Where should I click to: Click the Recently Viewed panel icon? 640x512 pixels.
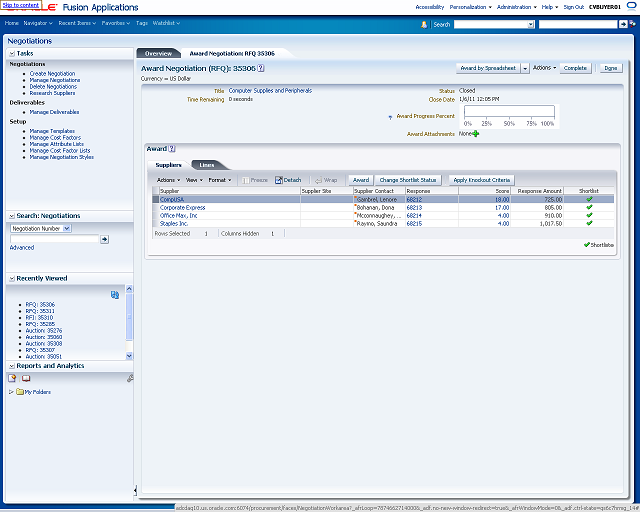coord(115,295)
